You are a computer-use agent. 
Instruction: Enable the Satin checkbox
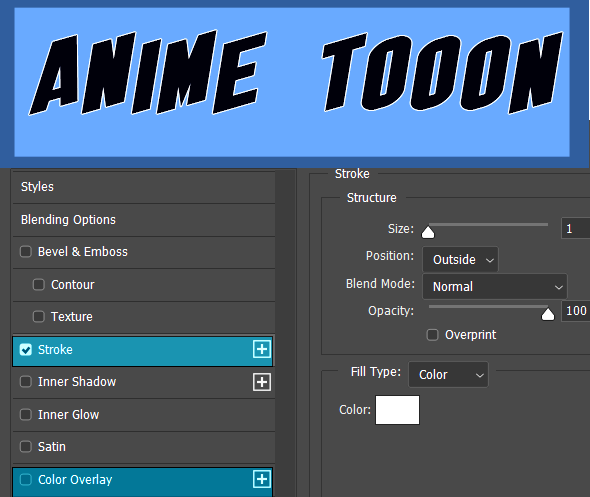click(x=26, y=447)
